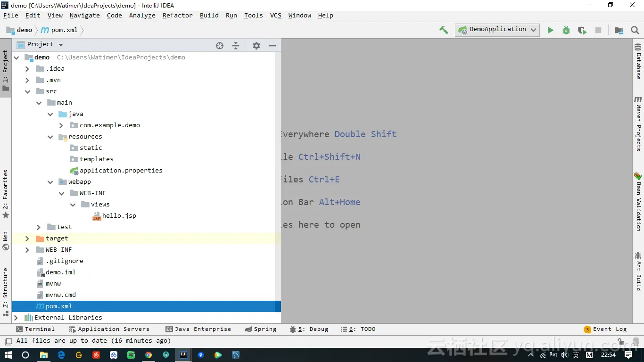Open the Java Enterprise tool window

point(198,329)
